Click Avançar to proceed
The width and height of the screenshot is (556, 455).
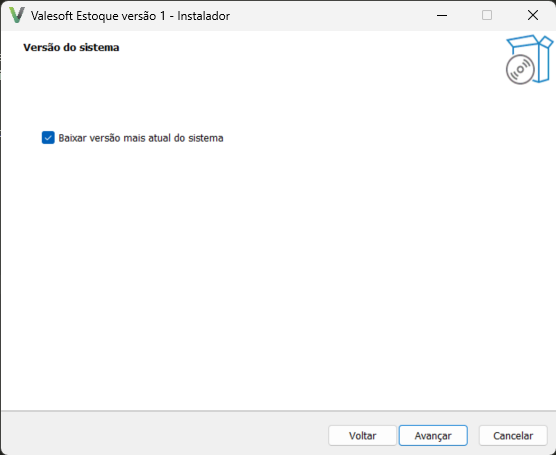coord(433,435)
